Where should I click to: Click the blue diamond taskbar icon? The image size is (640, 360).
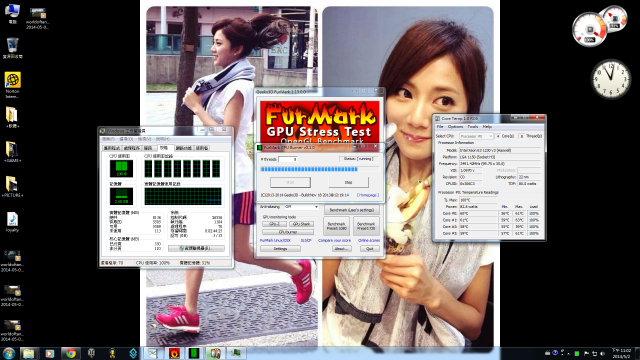[133, 353]
